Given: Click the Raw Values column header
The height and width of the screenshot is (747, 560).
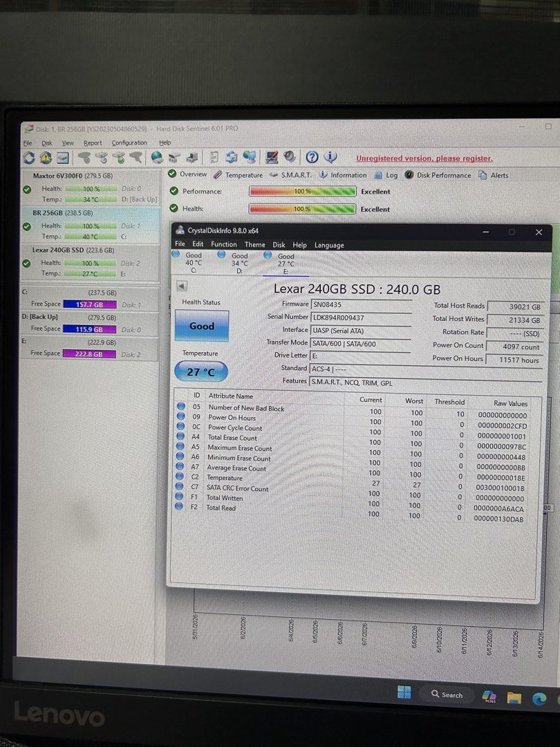Looking at the screenshot, I should tap(510, 403).
